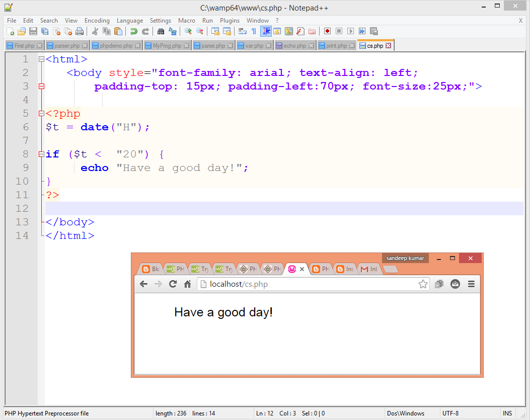This screenshot has width=530, height=420.
Task: Click the Zoom Out magnifier icon
Action: click(200, 31)
